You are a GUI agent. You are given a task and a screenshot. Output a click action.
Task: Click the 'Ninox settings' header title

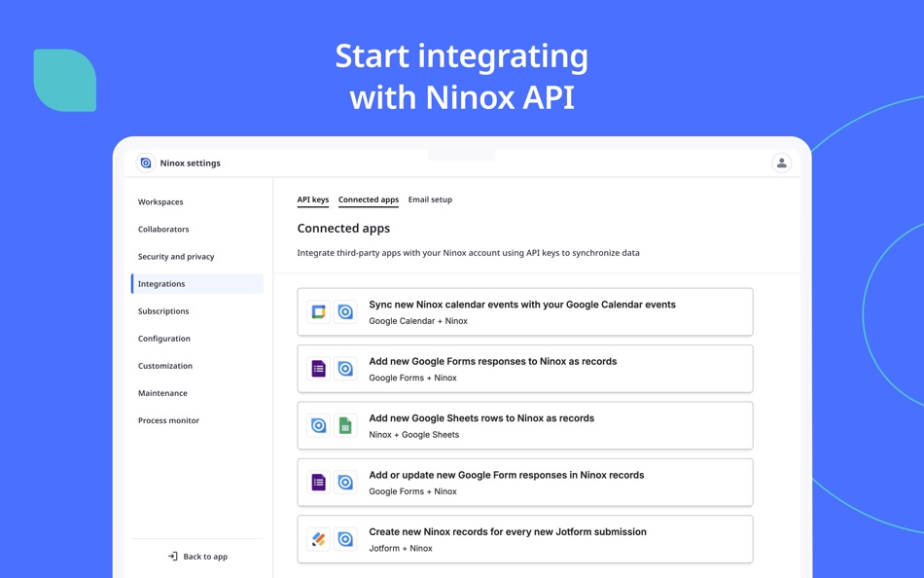pyautogui.click(x=191, y=163)
